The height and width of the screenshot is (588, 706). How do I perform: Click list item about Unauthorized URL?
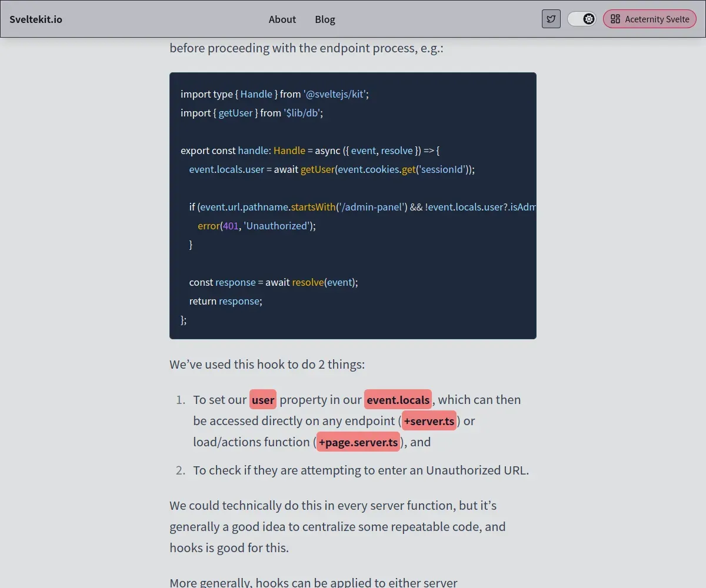[x=361, y=470]
